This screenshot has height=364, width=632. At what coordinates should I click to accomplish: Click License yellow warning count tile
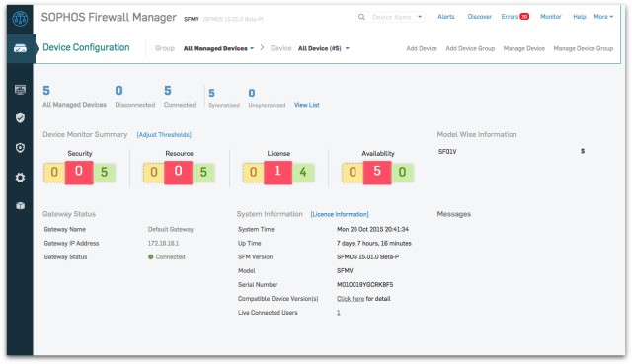pos(254,173)
